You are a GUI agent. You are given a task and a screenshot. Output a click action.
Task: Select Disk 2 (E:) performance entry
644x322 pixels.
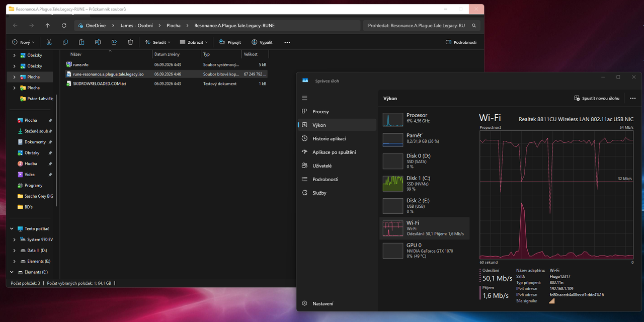424,206
